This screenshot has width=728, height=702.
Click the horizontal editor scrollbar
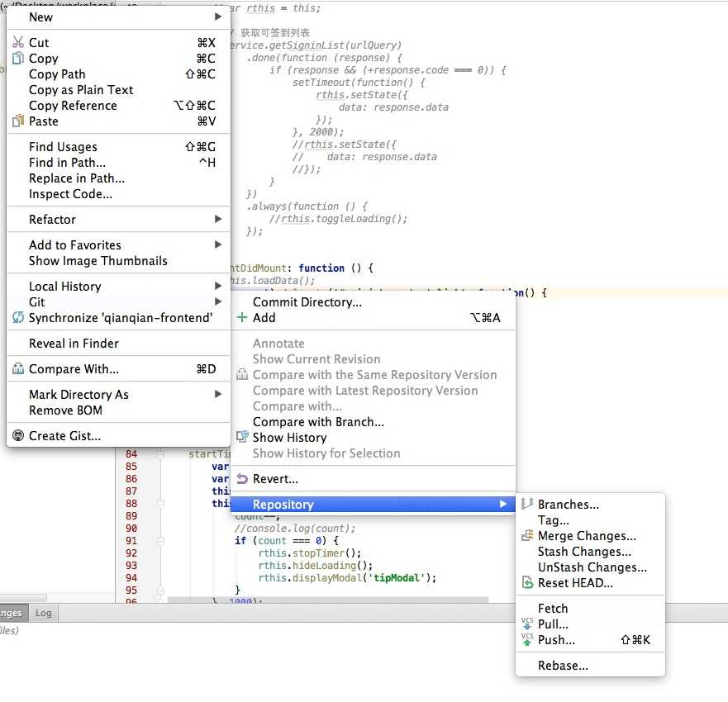pyautogui.click(x=327, y=600)
